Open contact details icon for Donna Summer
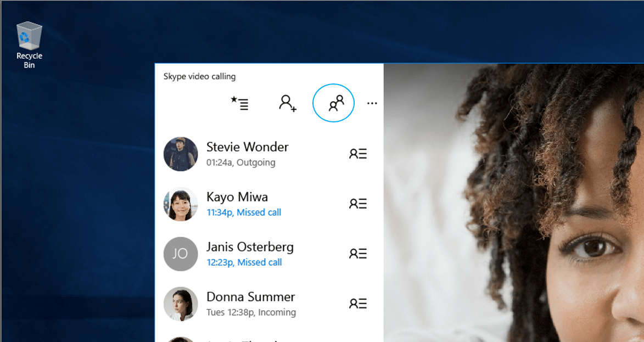Screen dimensions: 644x342 [358, 304]
